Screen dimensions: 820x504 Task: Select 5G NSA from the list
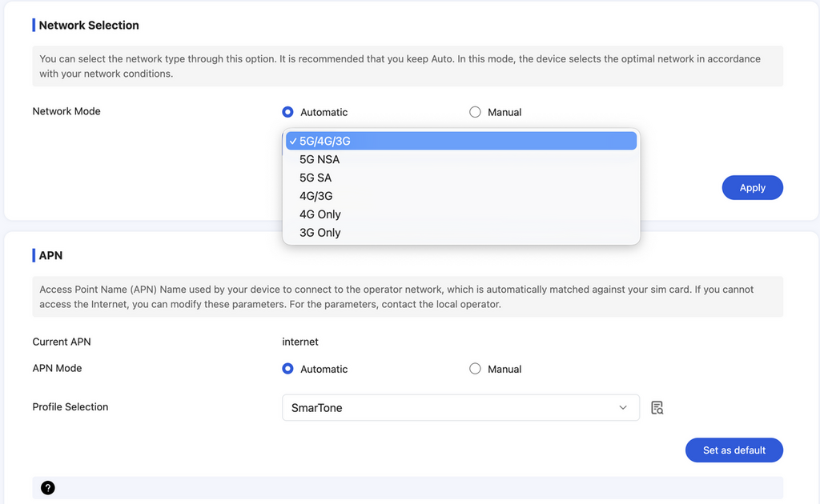point(320,159)
